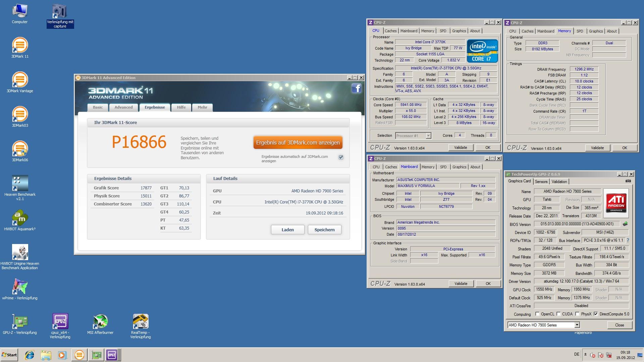The width and height of the screenshot is (644, 362).
Task: Open Windows Explorer folder in taskbar
Action: (x=46, y=355)
